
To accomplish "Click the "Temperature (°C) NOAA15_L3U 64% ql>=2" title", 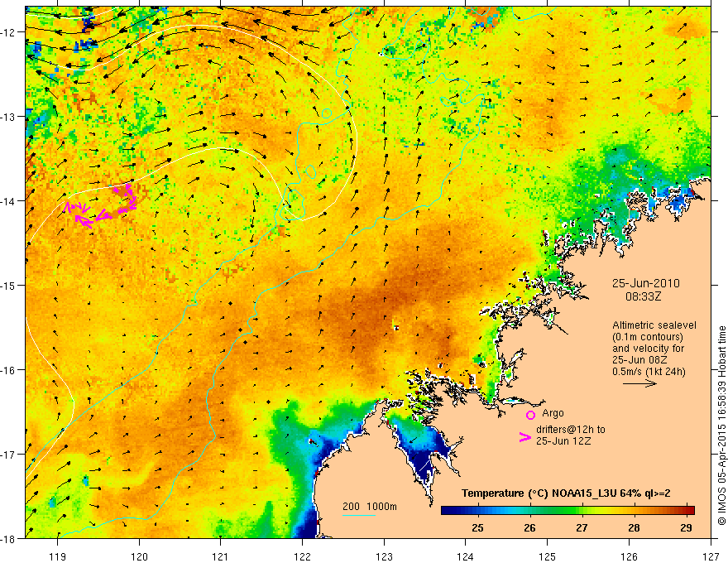I will 566,493.
